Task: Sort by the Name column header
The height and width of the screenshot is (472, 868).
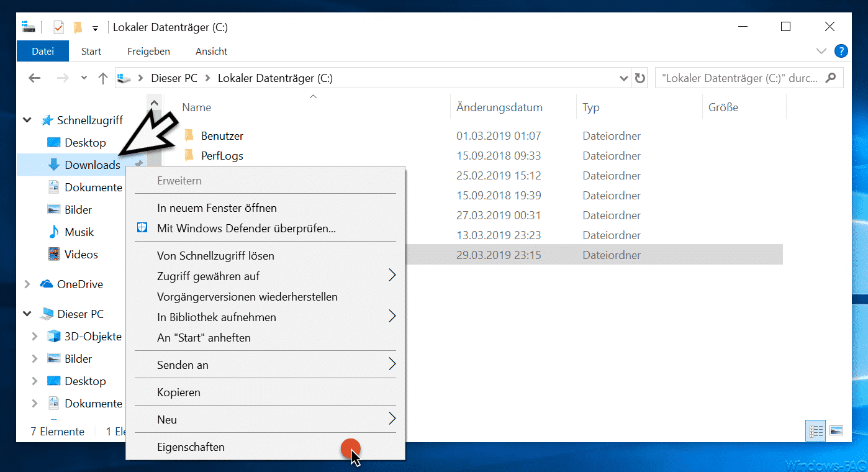Action: 197,107
